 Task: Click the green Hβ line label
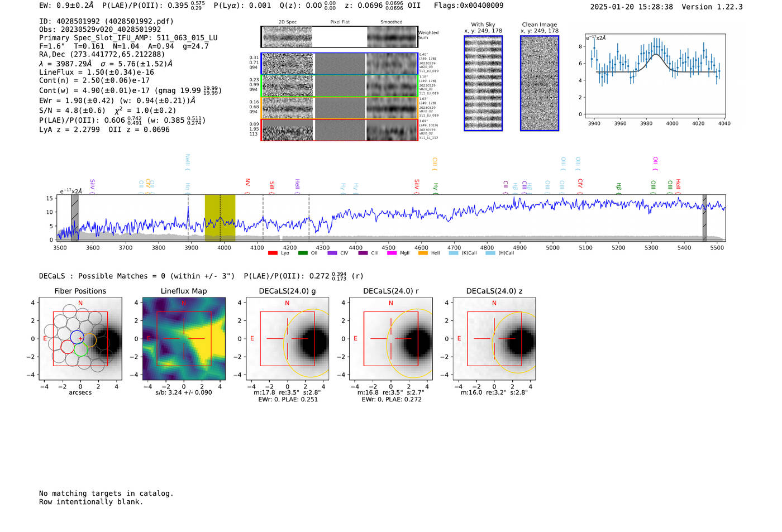[x=618, y=188]
